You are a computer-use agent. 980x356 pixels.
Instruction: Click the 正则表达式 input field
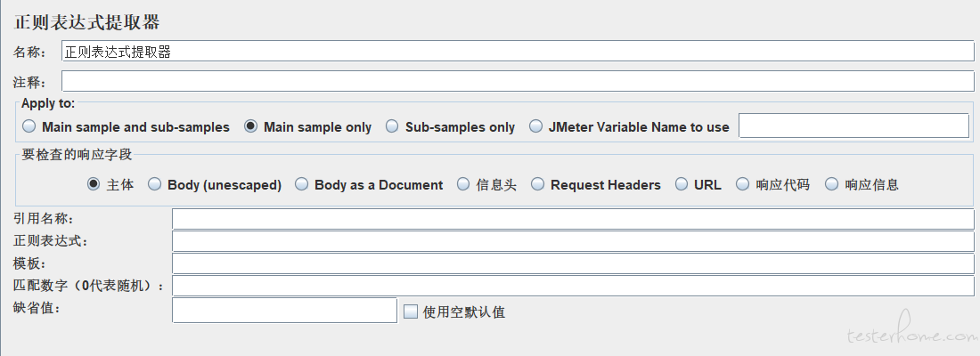click(x=572, y=241)
